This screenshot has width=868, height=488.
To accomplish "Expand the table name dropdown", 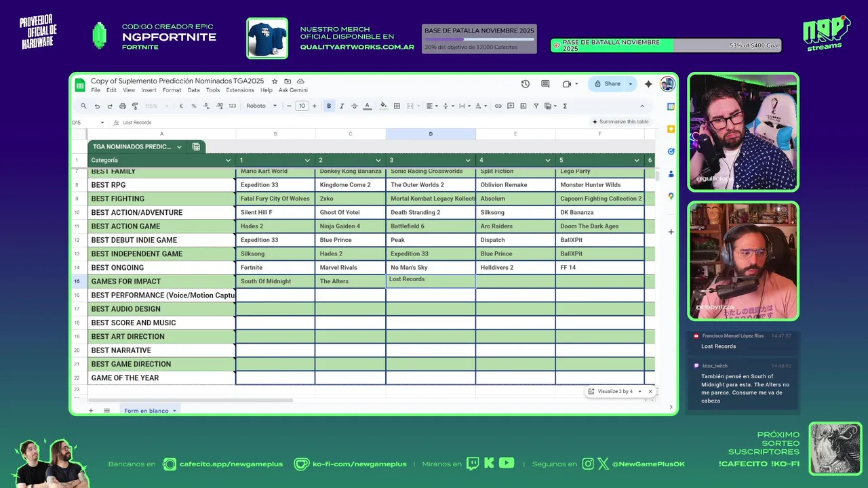I will pyautogui.click(x=179, y=146).
